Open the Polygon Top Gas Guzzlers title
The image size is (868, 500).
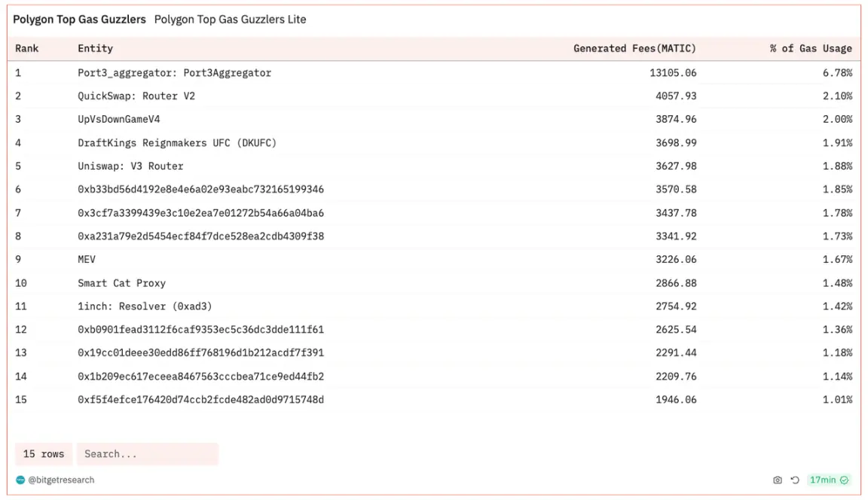click(79, 20)
